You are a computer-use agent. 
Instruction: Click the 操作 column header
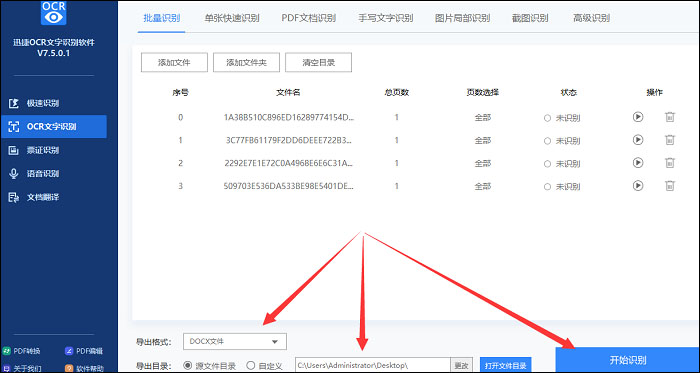(655, 93)
